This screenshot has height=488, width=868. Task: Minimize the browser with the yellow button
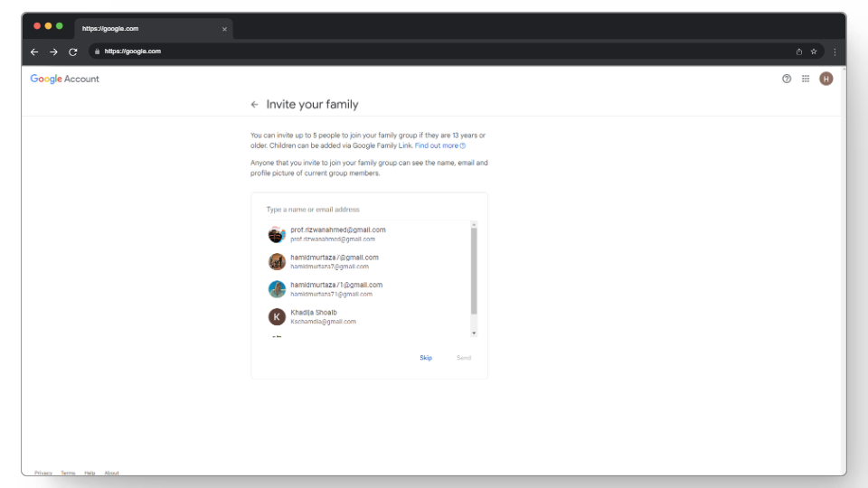coord(48,26)
